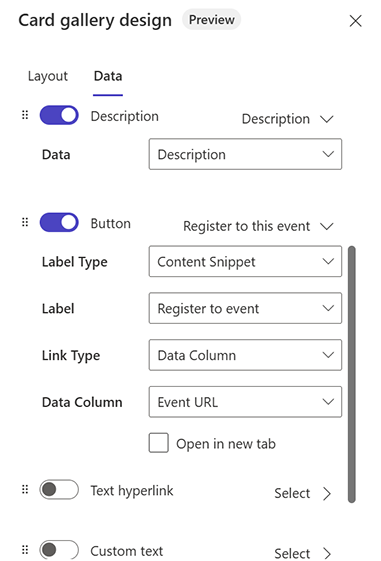Open the Event URL data column dropdown
381x561 pixels.
[245, 402]
